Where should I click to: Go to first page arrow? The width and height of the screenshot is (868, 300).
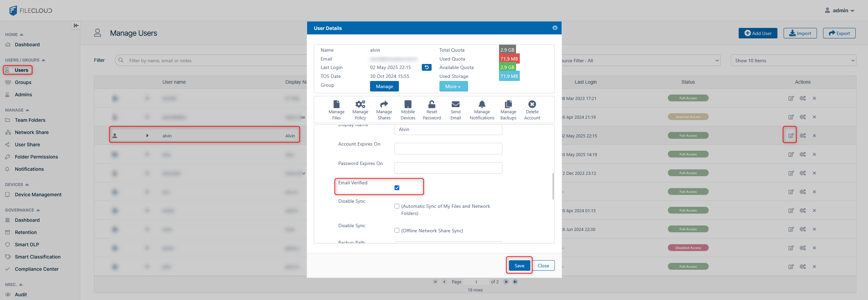[x=435, y=282]
